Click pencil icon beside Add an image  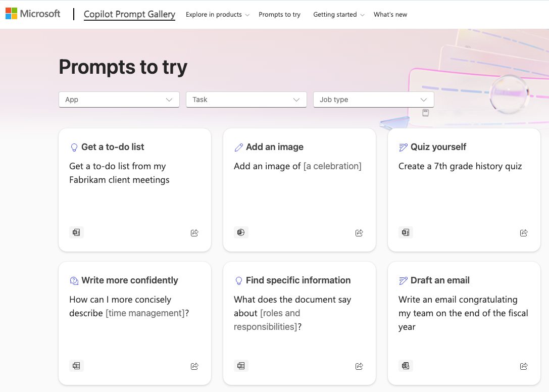click(x=238, y=147)
